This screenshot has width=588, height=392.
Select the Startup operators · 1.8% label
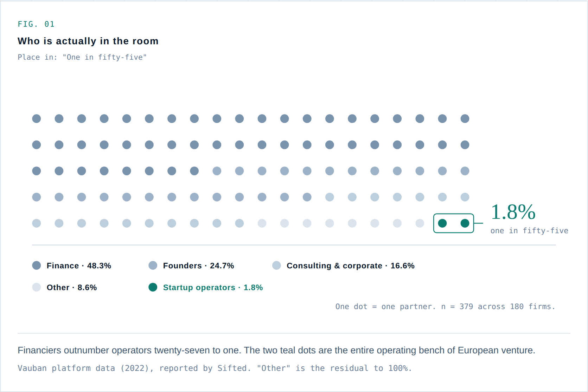coord(213,288)
